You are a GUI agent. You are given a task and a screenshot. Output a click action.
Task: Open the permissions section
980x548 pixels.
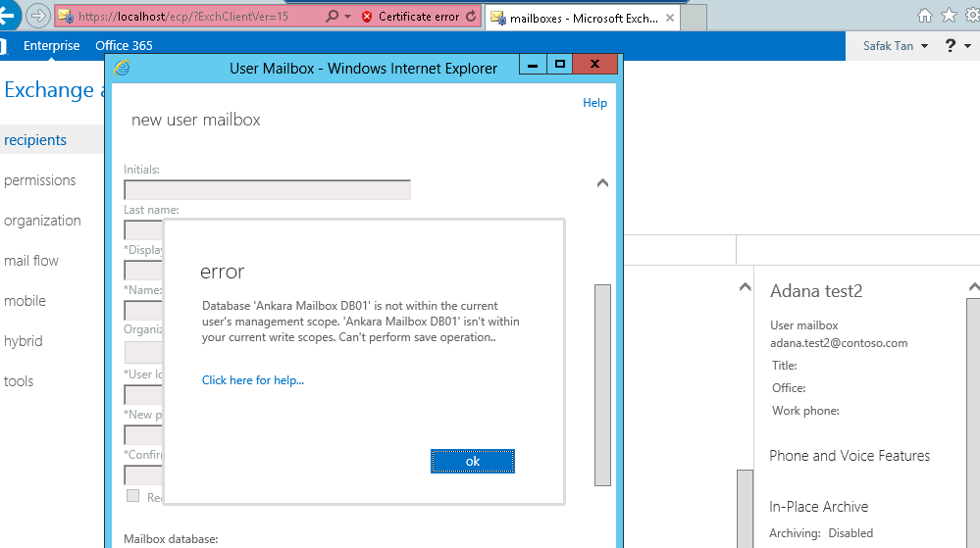pos(39,180)
